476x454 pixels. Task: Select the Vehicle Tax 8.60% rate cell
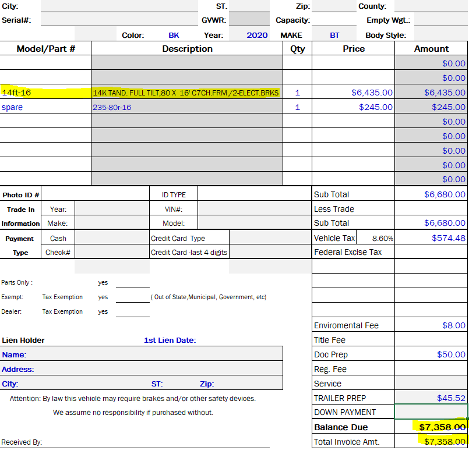click(x=382, y=238)
